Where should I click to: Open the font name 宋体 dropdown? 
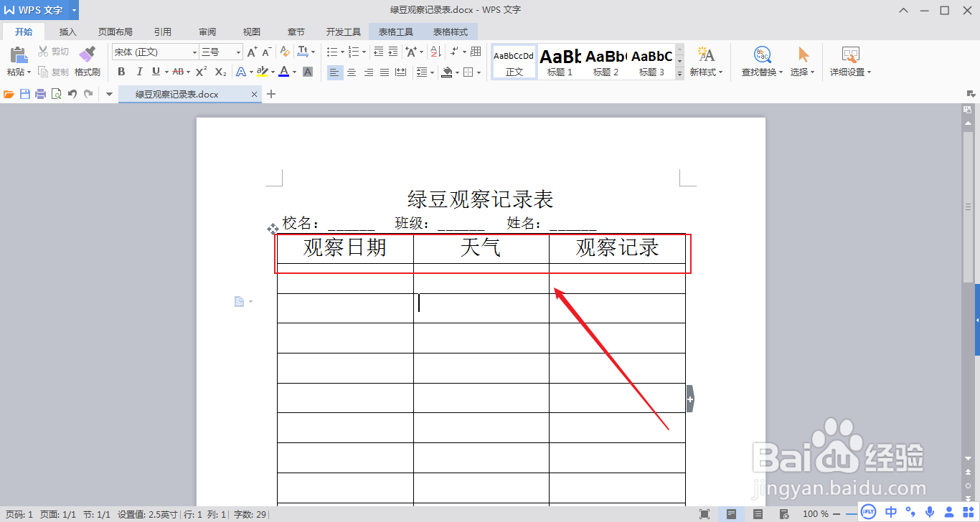[x=194, y=52]
